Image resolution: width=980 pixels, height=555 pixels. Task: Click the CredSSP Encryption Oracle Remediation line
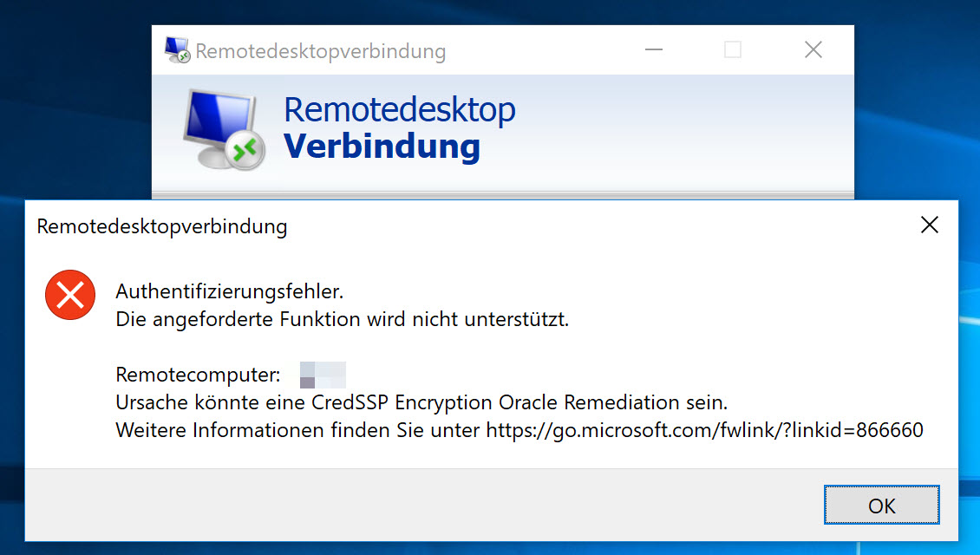click(x=421, y=402)
